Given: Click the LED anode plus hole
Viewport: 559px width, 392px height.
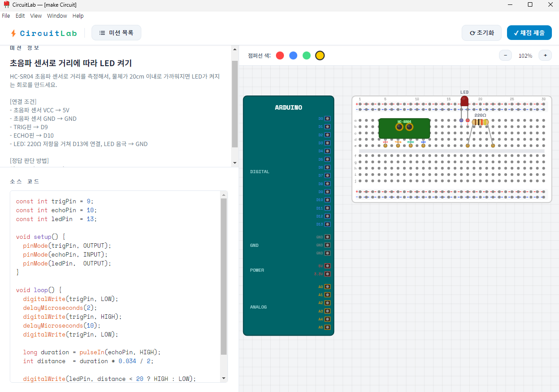Looking at the screenshot, I should (467, 120).
